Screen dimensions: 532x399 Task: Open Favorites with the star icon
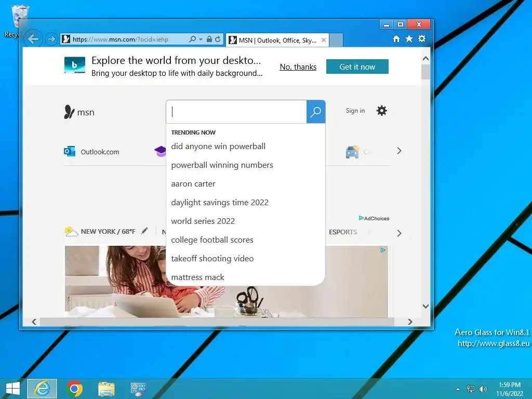click(x=409, y=38)
